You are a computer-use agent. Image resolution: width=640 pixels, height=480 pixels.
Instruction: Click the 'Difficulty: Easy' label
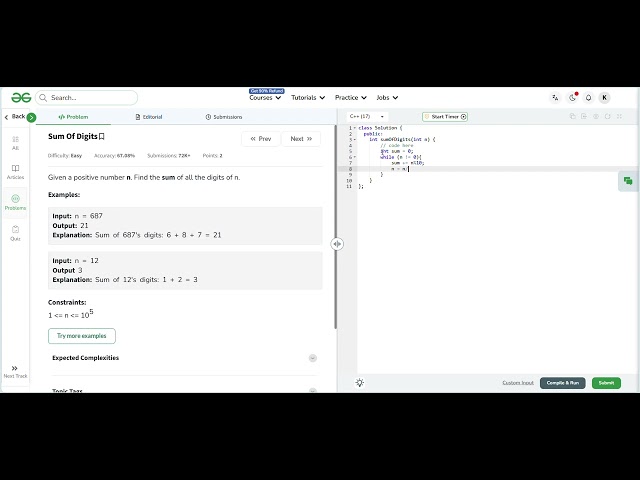pos(64,156)
